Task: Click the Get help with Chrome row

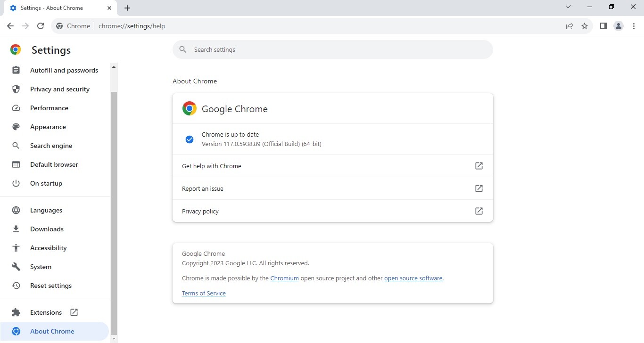Action: pyautogui.click(x=333, y=166)
